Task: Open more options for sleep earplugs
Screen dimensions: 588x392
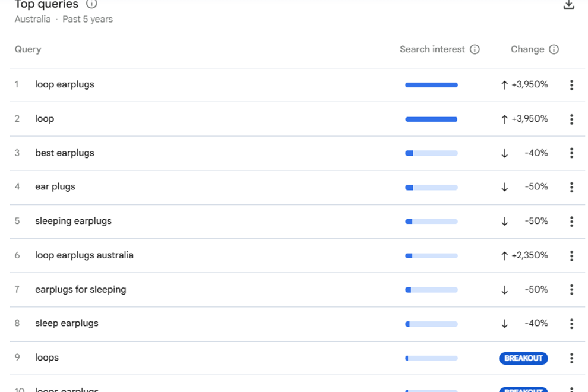Action: pyautogui.click(x=571, y=324)
